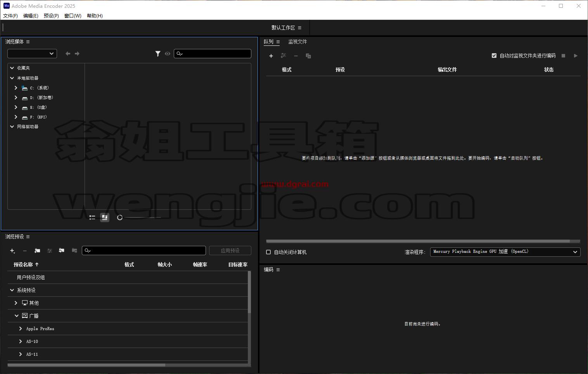Screen dimensions: 588x374
Task: Click the preset list horizontal scrollbar
Action: pos(86,365)
